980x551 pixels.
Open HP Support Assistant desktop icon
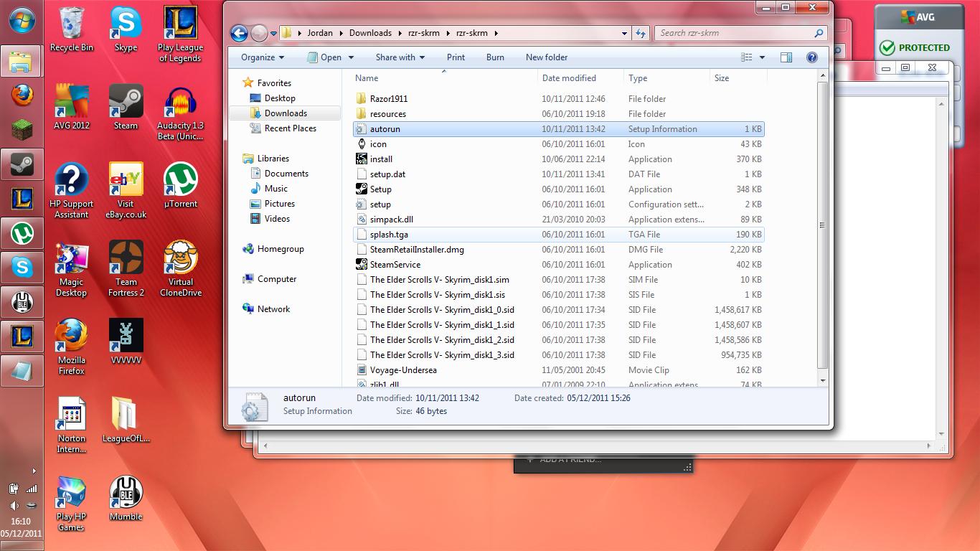(x=72, y=191)
